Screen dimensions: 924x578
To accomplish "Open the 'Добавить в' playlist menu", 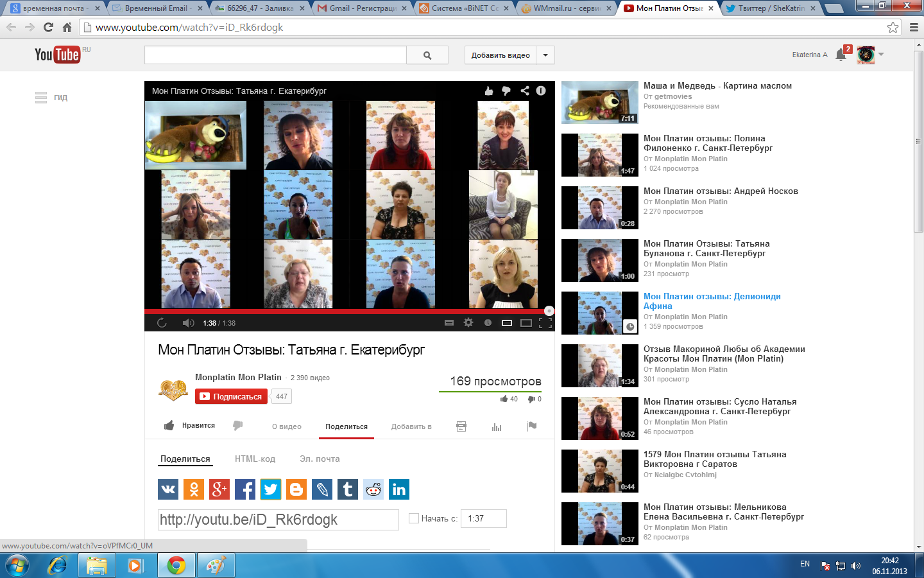I will coord(411,426).
